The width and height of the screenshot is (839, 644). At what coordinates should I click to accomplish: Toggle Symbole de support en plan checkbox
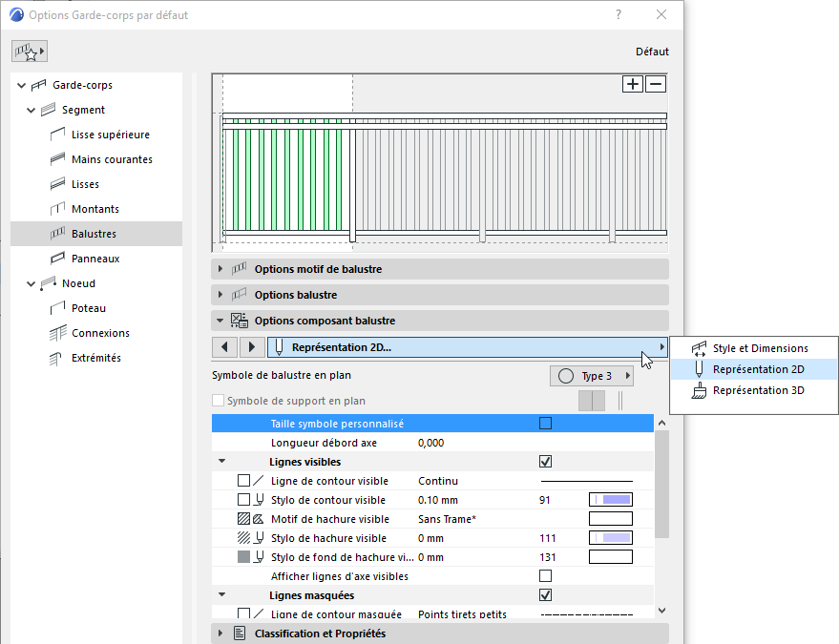click(218, 401)
